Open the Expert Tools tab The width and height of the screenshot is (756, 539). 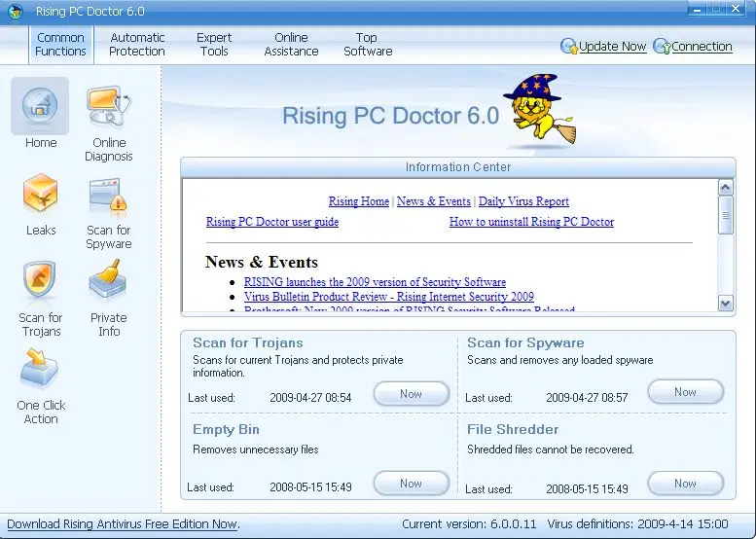[x=214, y=45]
